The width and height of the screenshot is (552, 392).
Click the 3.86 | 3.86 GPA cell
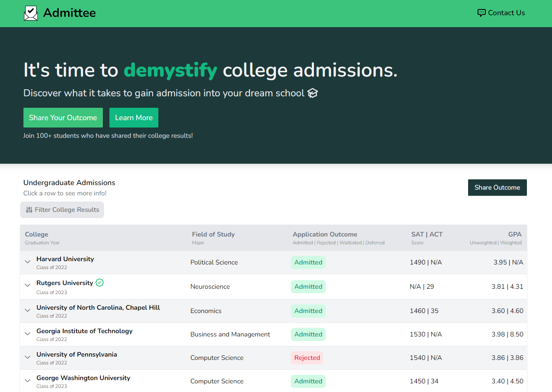click(507, 358)
